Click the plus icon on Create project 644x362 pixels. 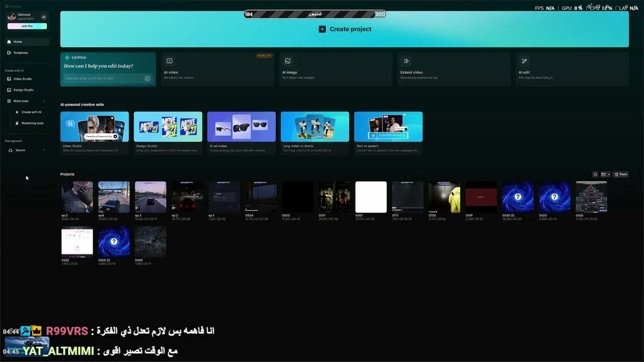(x=322, y=29)
